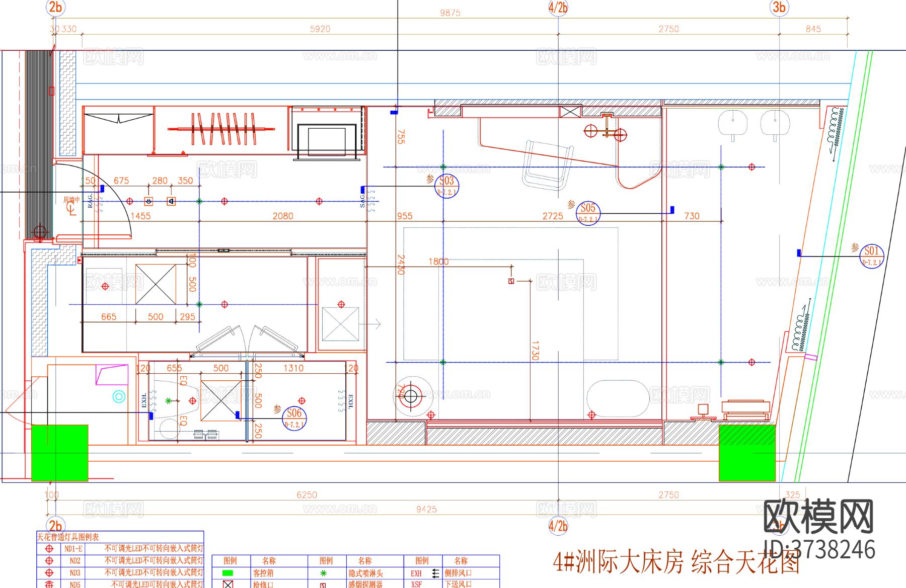Select the wardrobe hanger rail symbol
Screen dimensions: 906x588
click(221, 129)
